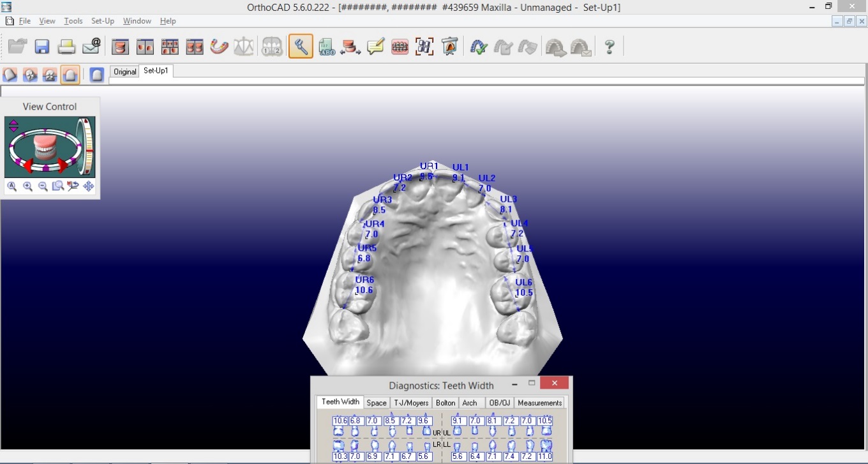Switch to the Original tab
868x464 pixels.
[124, 71]
